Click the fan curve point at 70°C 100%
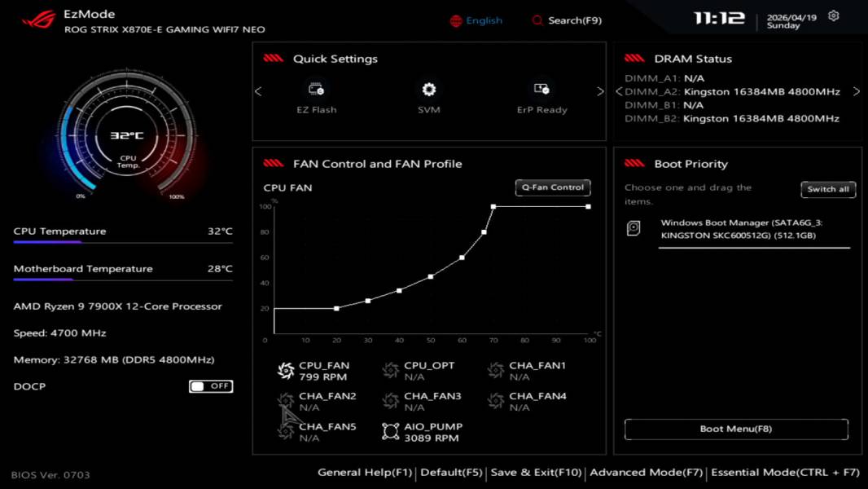868x489 pixels. 493,206
